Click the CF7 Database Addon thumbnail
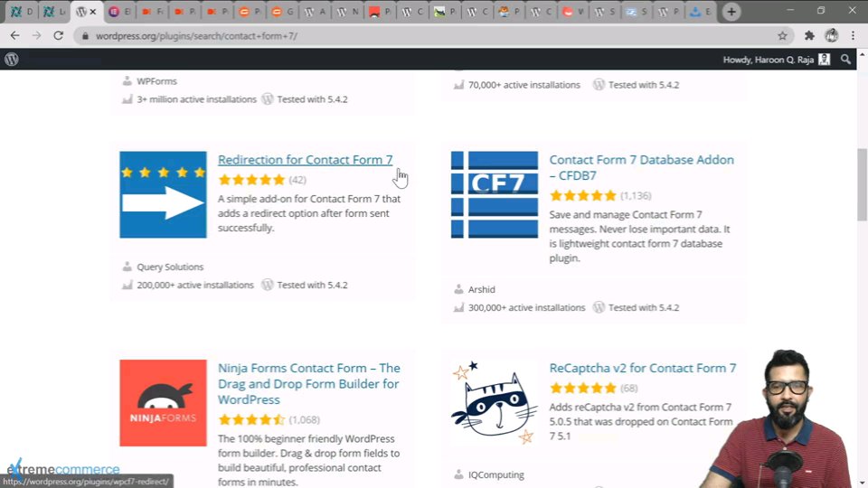 coord(495,195)
